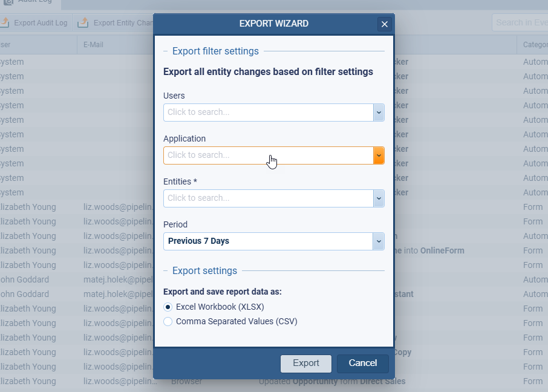Click the Export Audit Log icon
This screenshot has height=392, width=548.
pyautogui.click(x=5, y=23)
